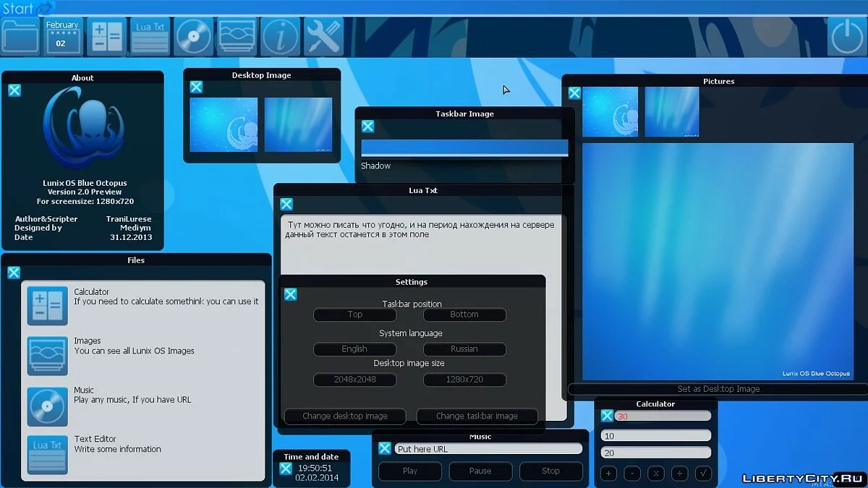The height and width of the screenshot is (488, 868).
Task: Click the Put here URL field
Action: [x=488, y=448]
